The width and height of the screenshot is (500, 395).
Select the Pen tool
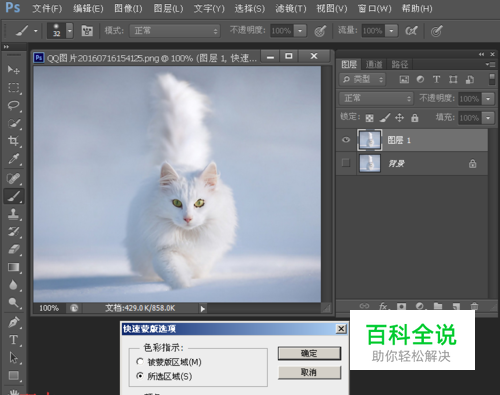tap(14, 322)
